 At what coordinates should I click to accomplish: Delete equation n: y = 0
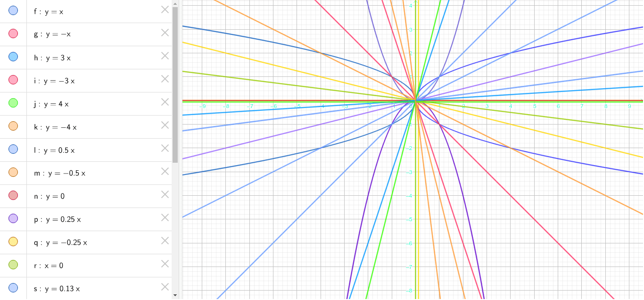point(165,194)
